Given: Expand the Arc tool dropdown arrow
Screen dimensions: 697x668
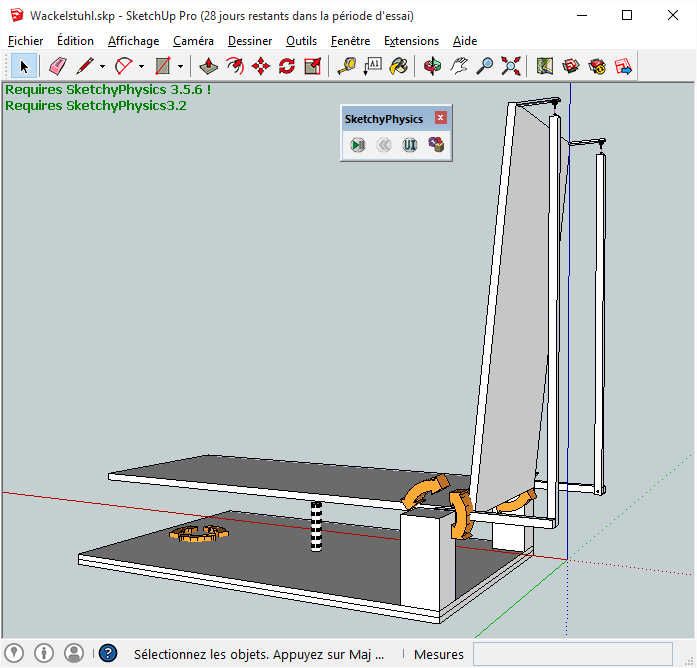Looking at the screenshot, I should (x=141, y=67).
